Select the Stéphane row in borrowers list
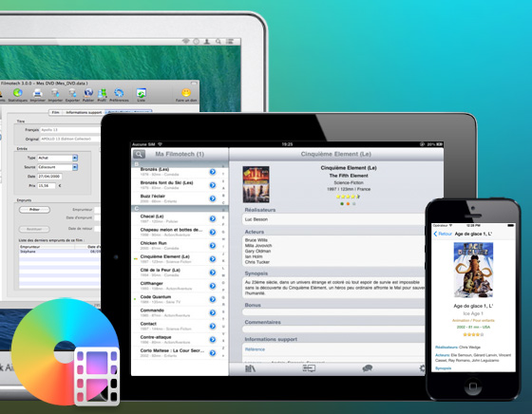Viewport: 532px width, 414px height. (x=60, y=252)
